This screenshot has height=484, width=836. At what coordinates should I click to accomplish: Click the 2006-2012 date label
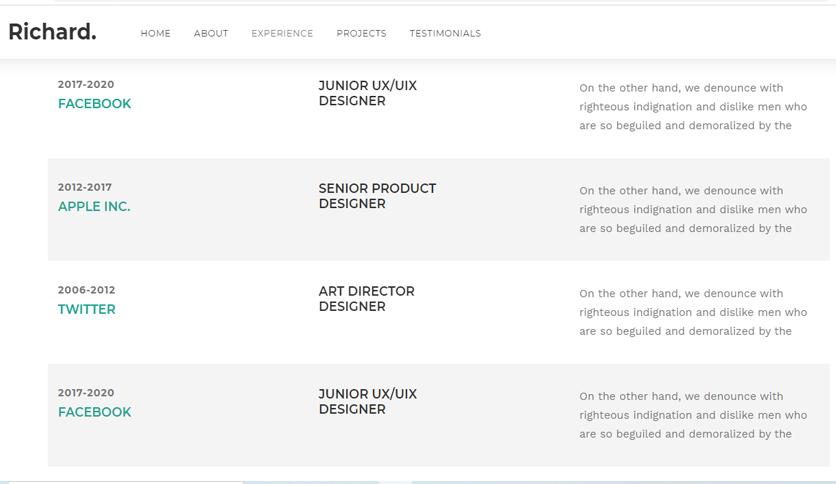pos(86,290)
